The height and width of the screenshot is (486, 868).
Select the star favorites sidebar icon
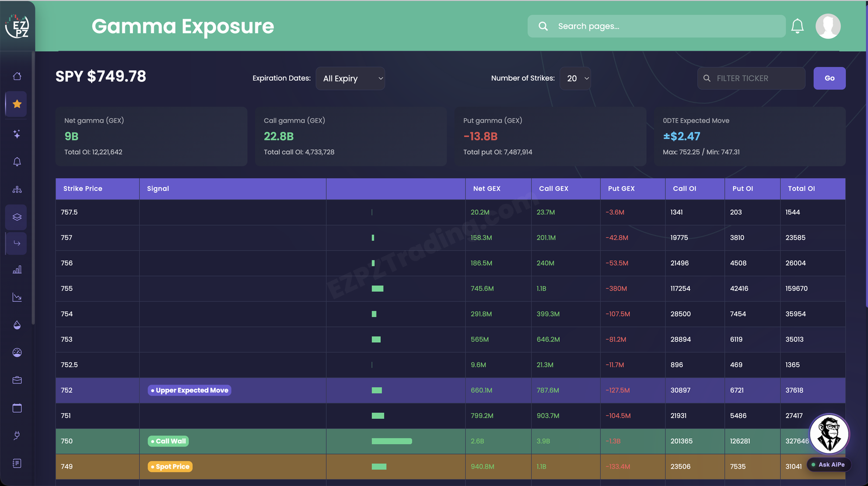pyautogui.click(x=17, y=104)
